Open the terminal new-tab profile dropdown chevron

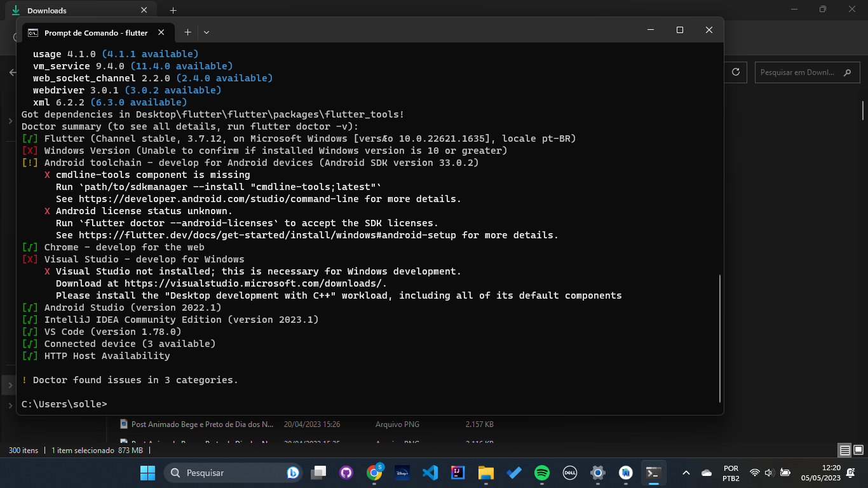[x=207, y=32]
